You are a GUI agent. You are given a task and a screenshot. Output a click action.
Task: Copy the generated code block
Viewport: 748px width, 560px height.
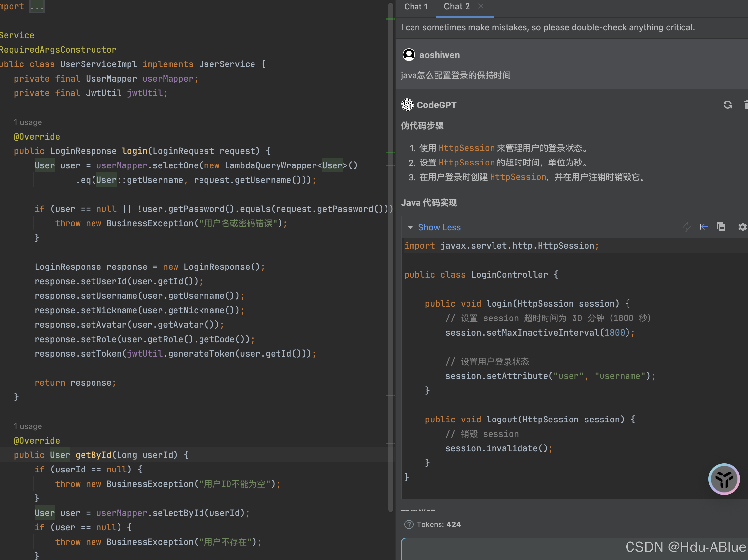pyautogui.click(x=721, y=227)
